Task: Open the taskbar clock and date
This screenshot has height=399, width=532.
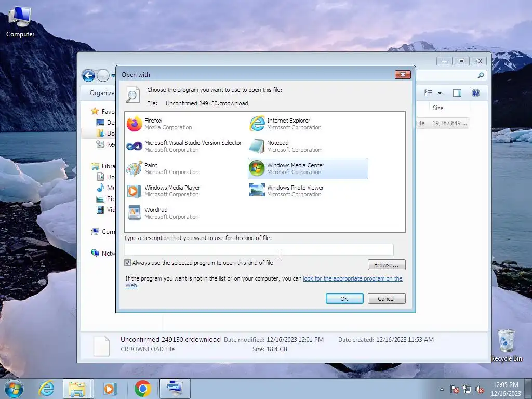Action: pos(506,389)
